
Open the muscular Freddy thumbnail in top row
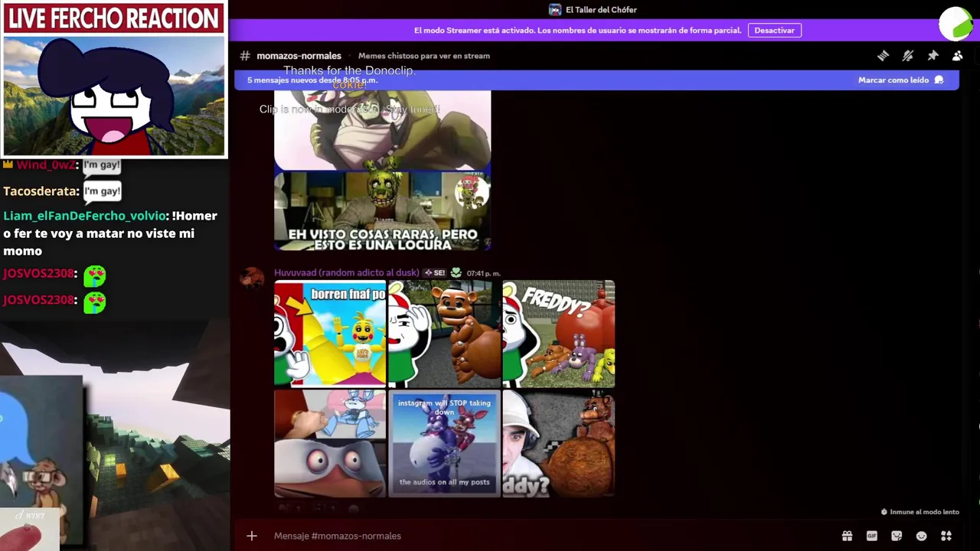444,334
